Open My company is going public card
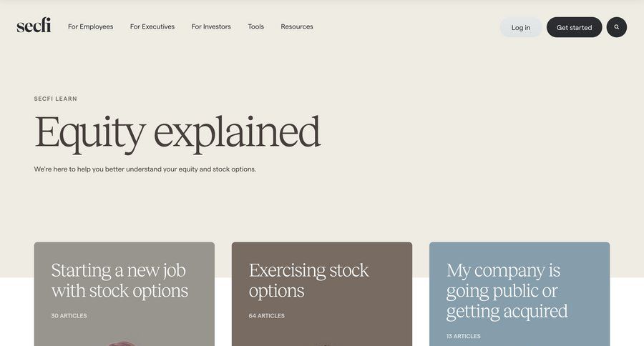The image size is (644, 346). click(x=507, y=290)
